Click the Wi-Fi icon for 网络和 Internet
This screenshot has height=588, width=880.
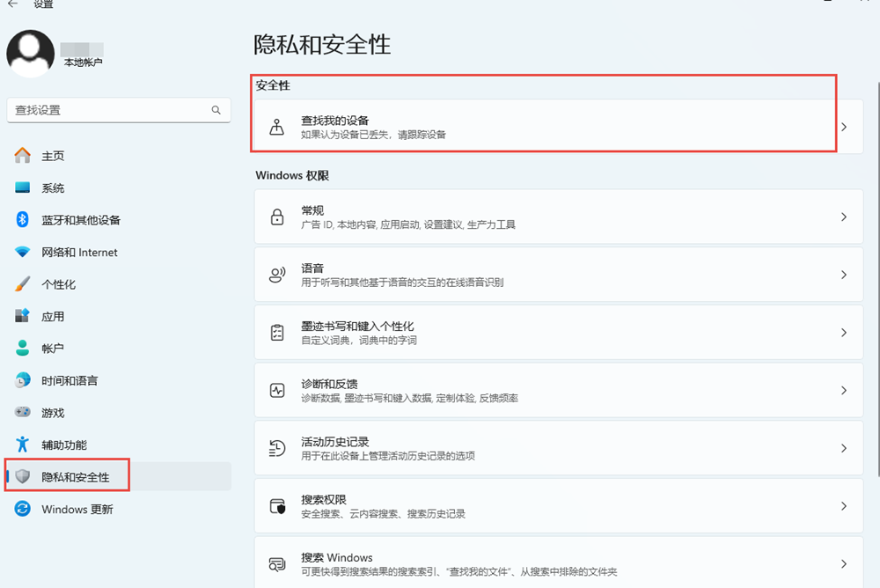coord(23,252)
